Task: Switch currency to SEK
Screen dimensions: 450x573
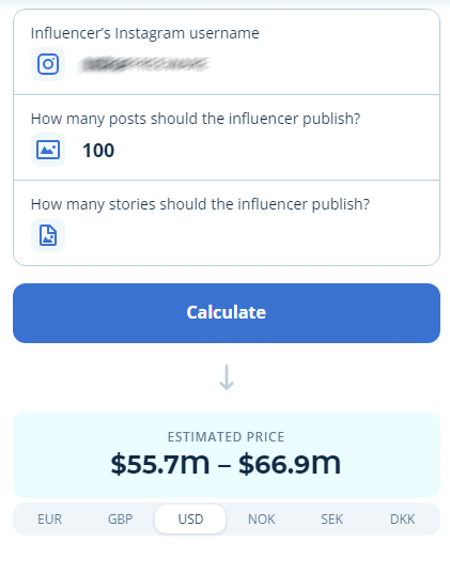Action: pyautogui.click(x=332, y=519)
